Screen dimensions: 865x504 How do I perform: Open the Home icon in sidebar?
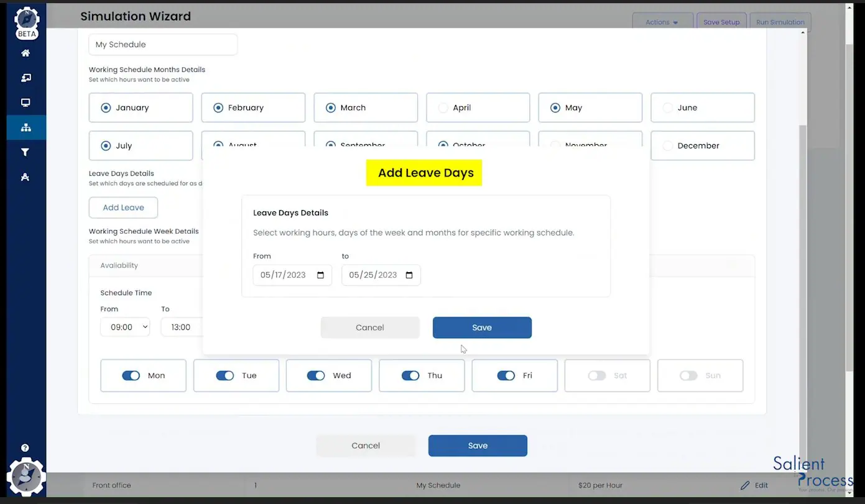pyautogui.click(x=25, y=53)
